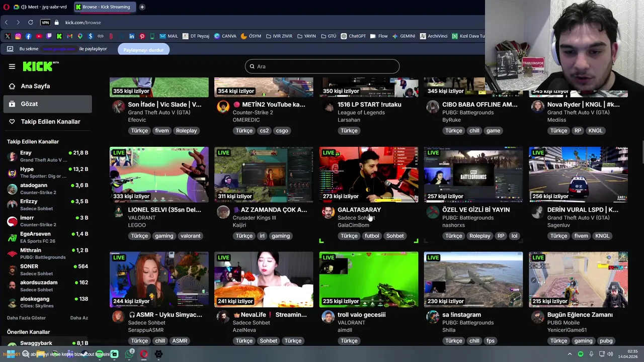
Task: Open the VPN badge in address bar
Action: (x=45, y=23)
